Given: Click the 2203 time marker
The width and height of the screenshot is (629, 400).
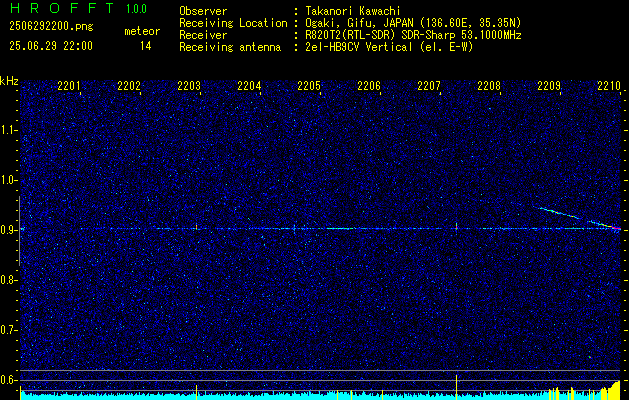Looking at the screenshot, I should [x=189, y=85].
